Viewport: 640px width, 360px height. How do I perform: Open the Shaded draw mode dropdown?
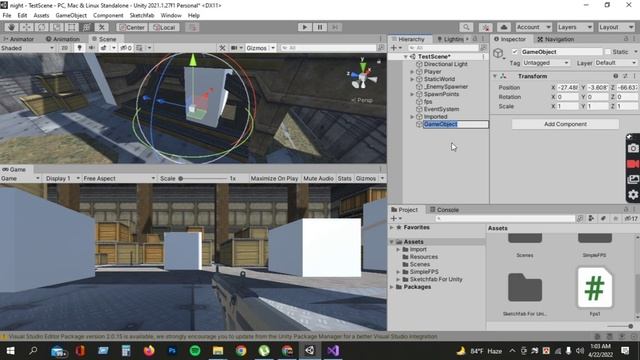(27, 48)
